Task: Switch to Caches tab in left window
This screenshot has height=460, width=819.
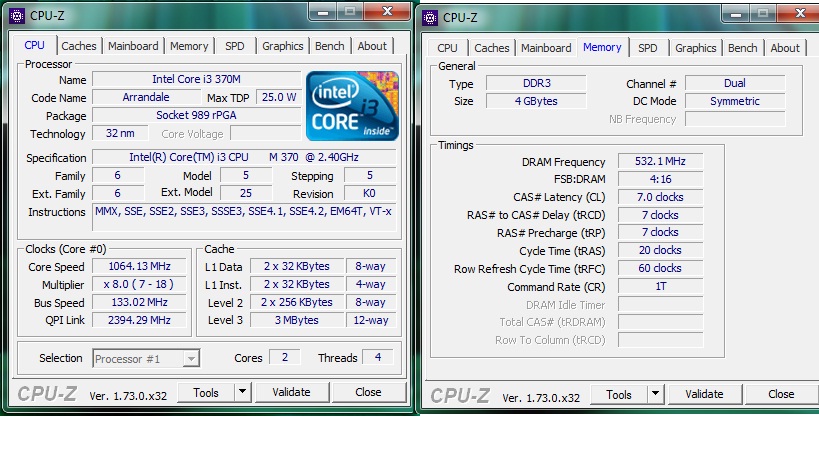Action: coord(79,46)
